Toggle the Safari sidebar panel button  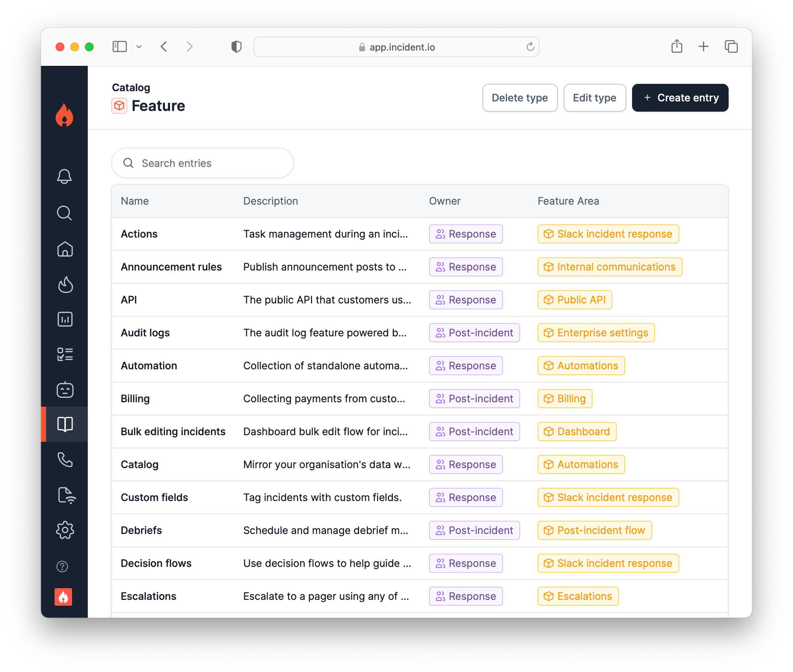tap(119, 47)
